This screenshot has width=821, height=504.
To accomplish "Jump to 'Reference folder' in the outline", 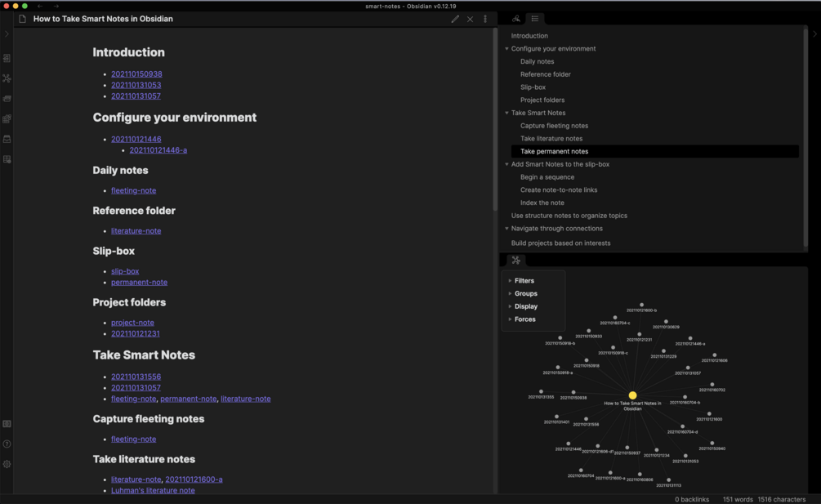I will [x=546, y=74].
